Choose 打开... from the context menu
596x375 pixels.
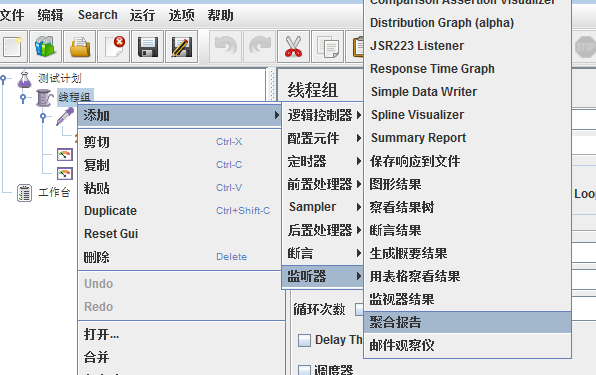(181, 334)
